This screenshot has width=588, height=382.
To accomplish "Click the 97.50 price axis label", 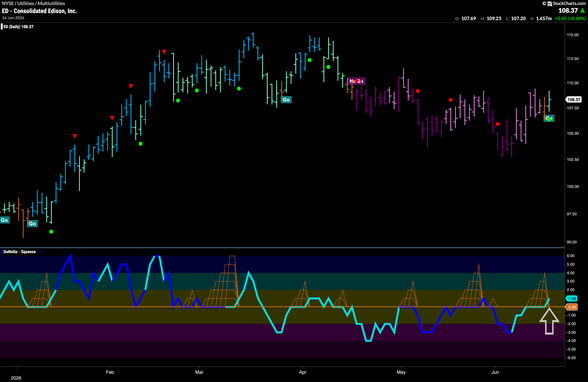I will 572,214.
